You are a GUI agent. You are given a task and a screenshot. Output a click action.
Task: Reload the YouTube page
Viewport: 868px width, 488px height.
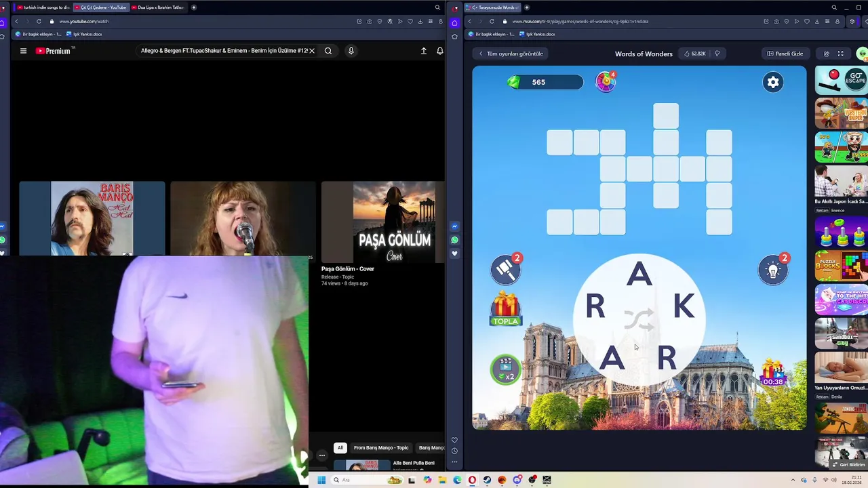(x=39, y=21)
